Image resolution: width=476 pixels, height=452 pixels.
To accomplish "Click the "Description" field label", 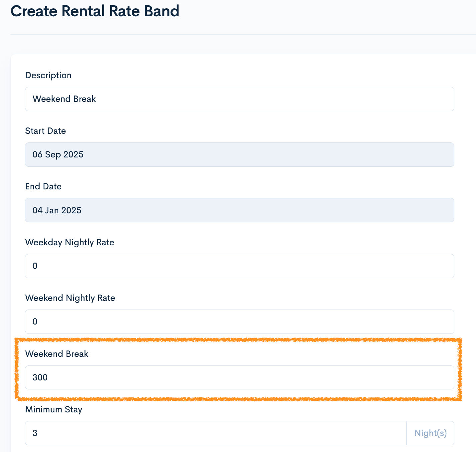I will pos(48,76).
